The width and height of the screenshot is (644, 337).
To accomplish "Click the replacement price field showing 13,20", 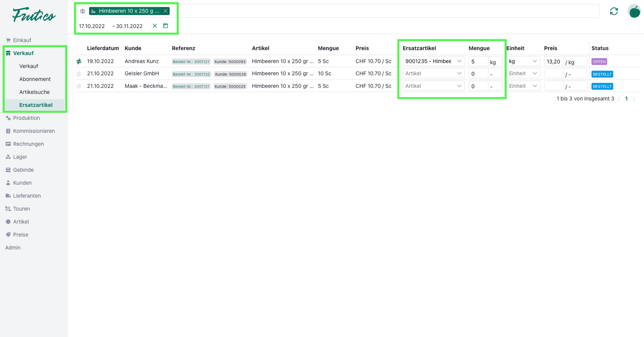I will point(554,61).
